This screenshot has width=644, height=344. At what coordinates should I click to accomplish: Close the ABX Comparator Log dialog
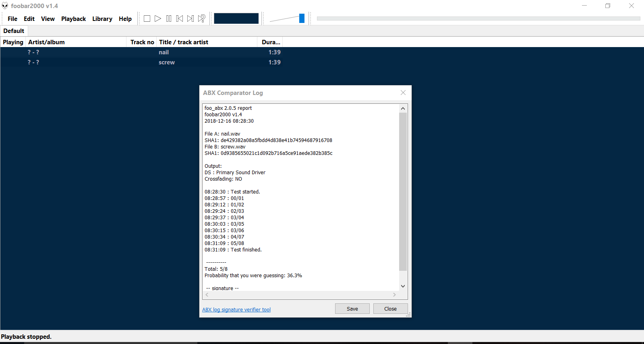pos(403,93)
